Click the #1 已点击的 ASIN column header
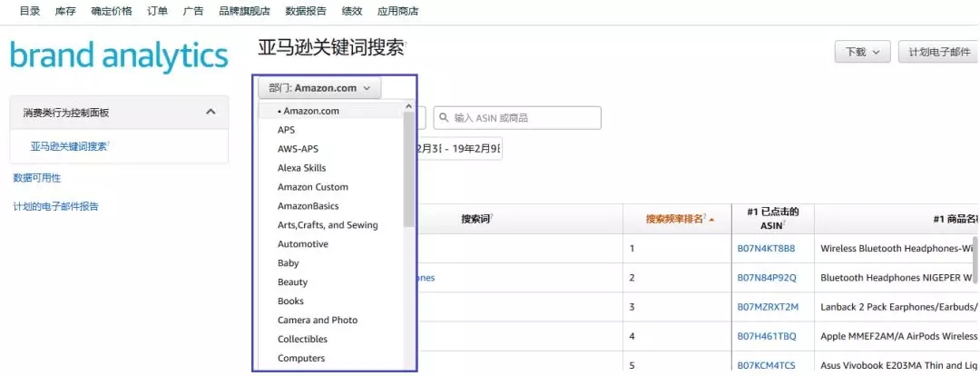980x376 pixels. 772,219
